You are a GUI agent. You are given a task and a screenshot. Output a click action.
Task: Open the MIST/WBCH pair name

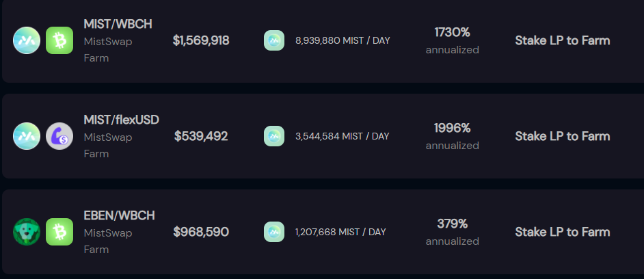118,24
